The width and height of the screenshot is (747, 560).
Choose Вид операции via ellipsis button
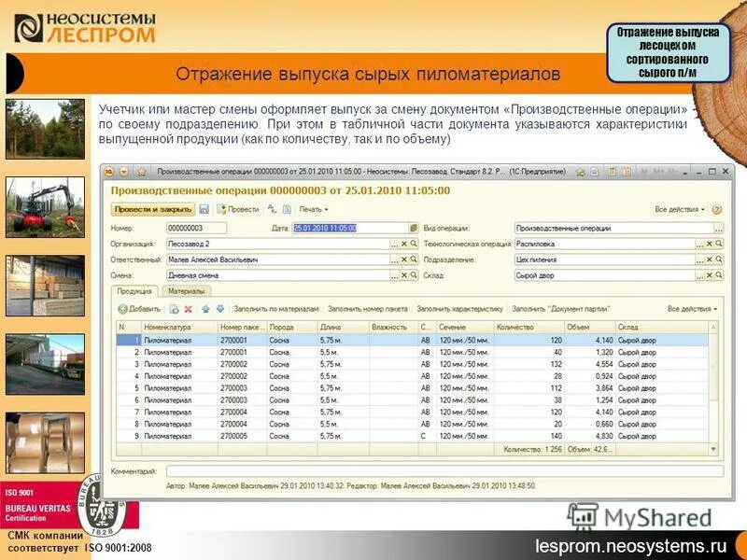click(718, 228)
